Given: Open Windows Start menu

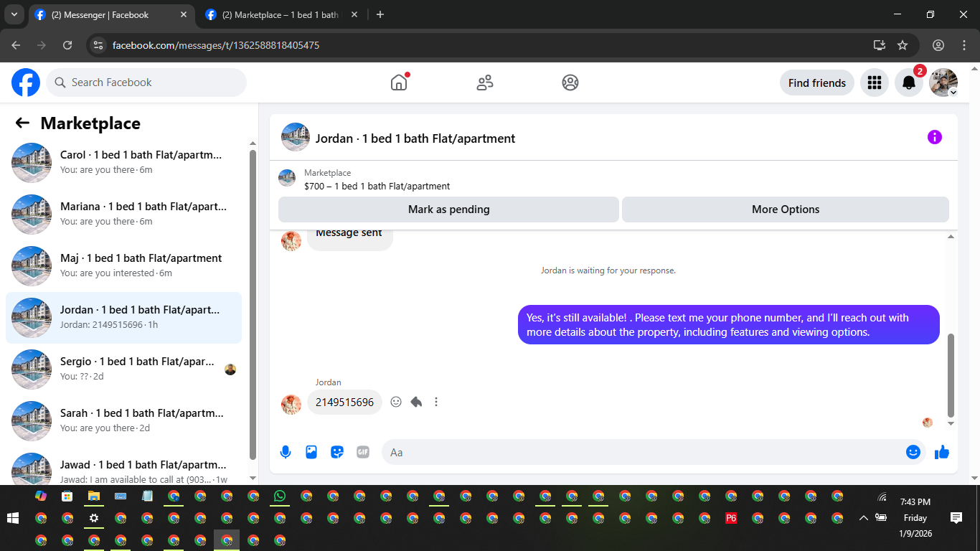Looking at the screenshot, I should click(12, 518).
